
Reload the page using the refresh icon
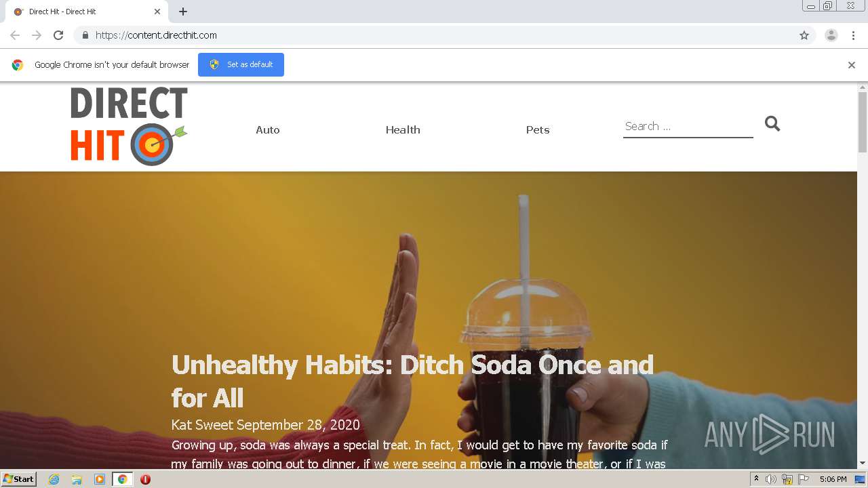point(58,35)
